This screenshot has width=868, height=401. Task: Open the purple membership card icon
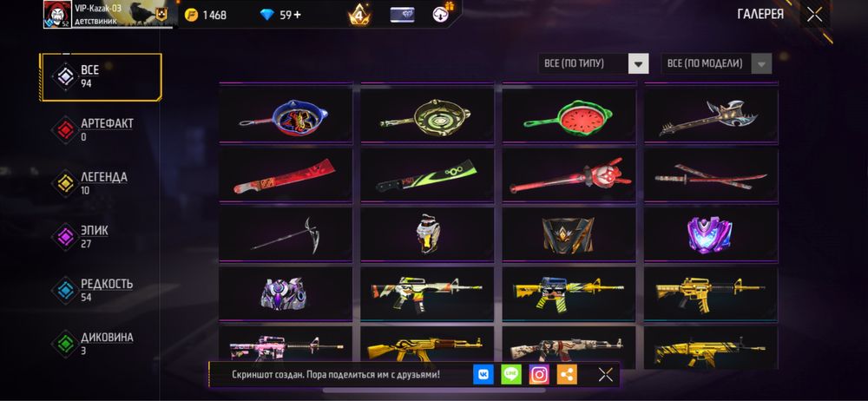coord(402,15)
